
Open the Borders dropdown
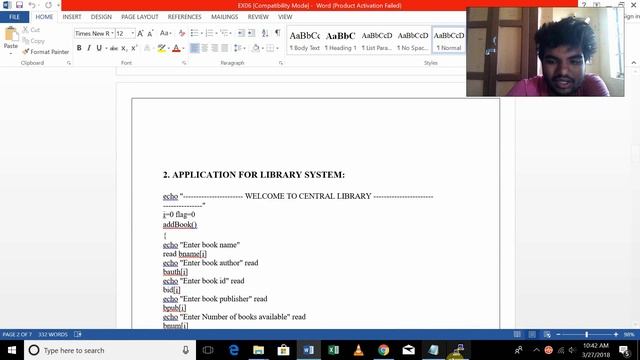click(x=278, y=48)
